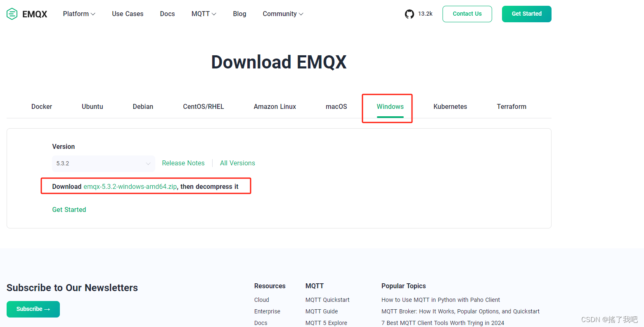The width and height of the screenshot is (644, 327).
Task: Click the EMQX logo icon
Action: (x=12, y=14)
